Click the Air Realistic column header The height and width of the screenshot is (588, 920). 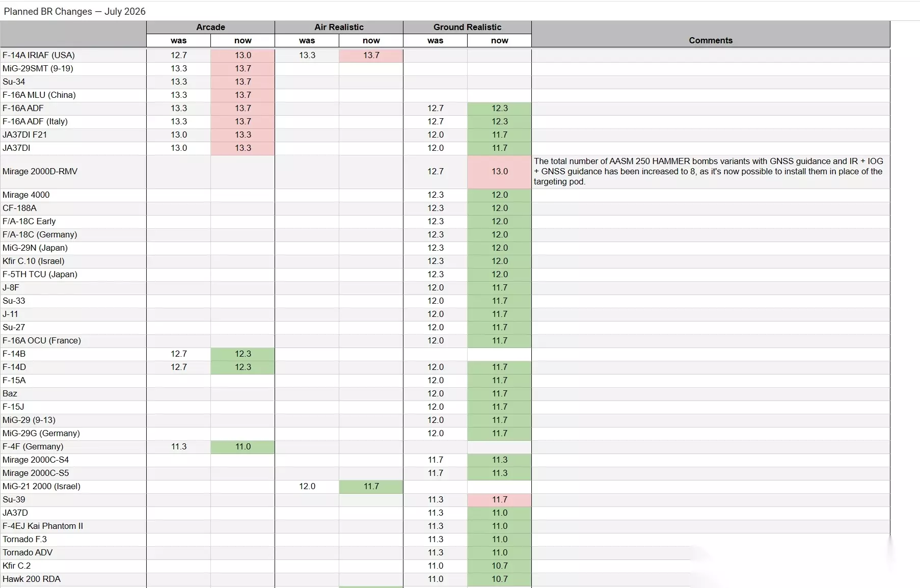click(339, 27)
